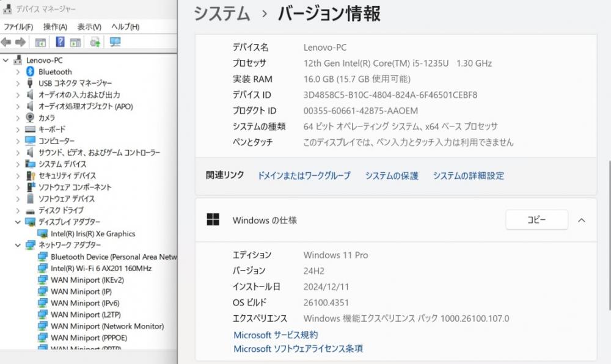The height and width of the screenshot is (364, 611).
Task: Click the WAN Miniport (IKEv2) network icon
Action: tap(43, 280)
